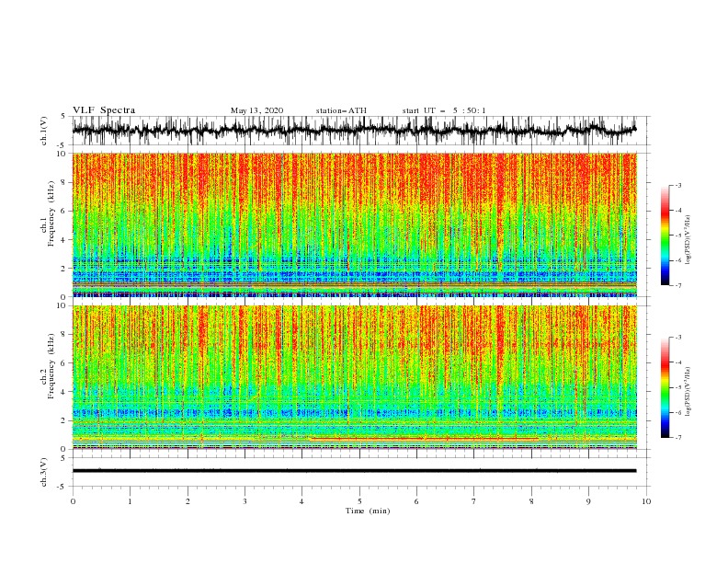Click the ch.1 voltage waveform trace

click(x=354, y=131)
